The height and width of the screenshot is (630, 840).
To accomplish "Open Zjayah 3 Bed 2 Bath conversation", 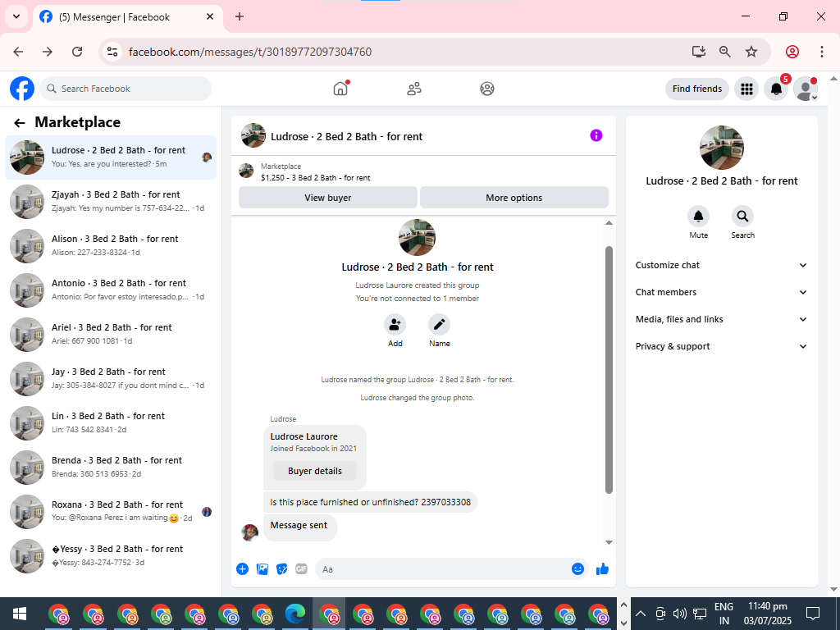I will (x=111, y=202).
